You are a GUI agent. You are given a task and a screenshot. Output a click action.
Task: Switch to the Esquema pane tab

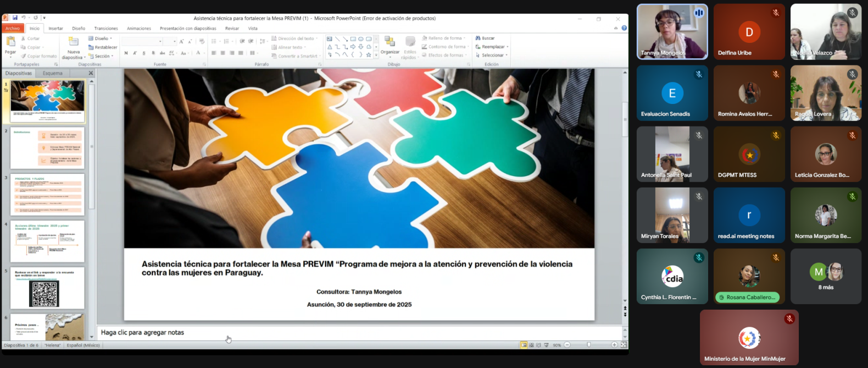[x=53, y=73]
